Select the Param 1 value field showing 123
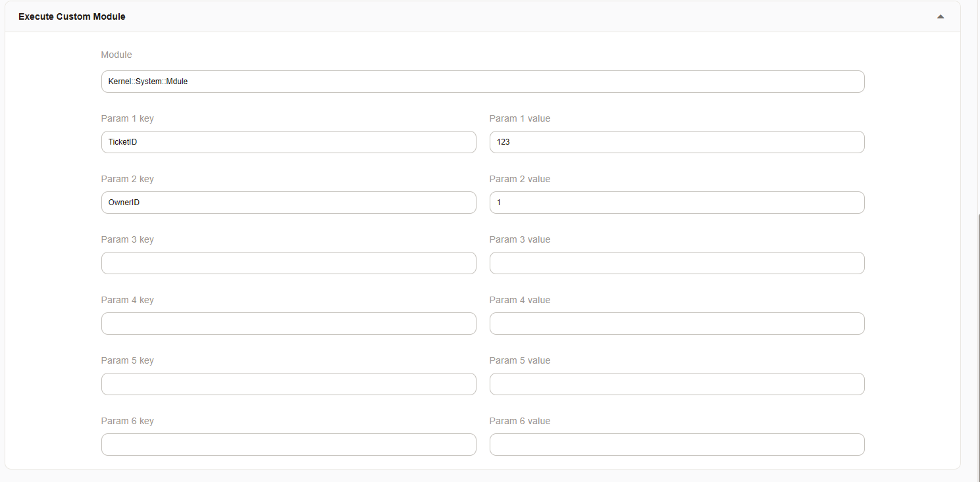 point(677,141)
